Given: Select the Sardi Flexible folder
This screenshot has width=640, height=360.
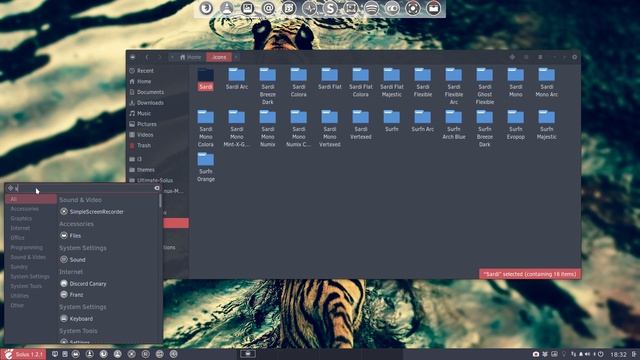Looking at the screenshot, I should point(423,82).
